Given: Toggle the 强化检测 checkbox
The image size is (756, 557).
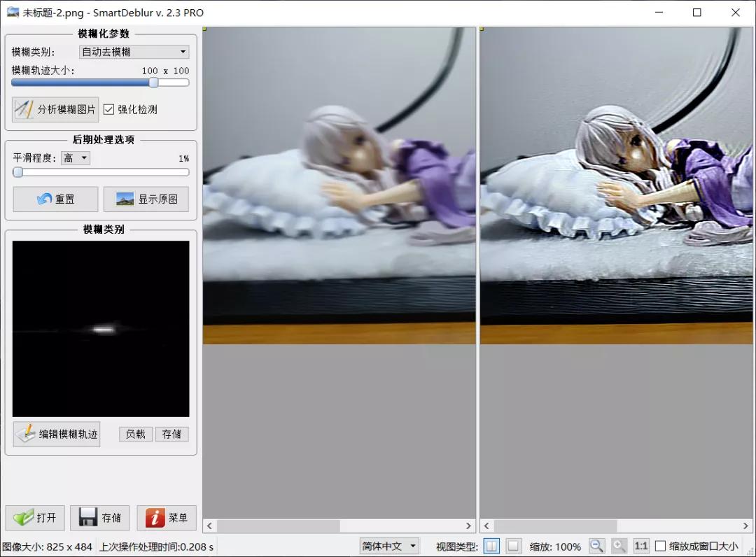Looking at the screenshot, I should click(109, 109).
